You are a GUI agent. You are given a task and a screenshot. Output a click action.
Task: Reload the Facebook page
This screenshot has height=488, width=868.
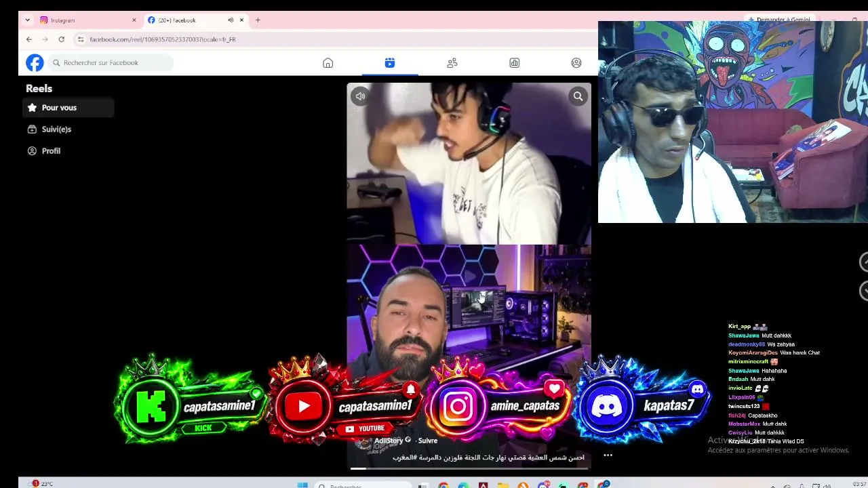tap(62, 39)
